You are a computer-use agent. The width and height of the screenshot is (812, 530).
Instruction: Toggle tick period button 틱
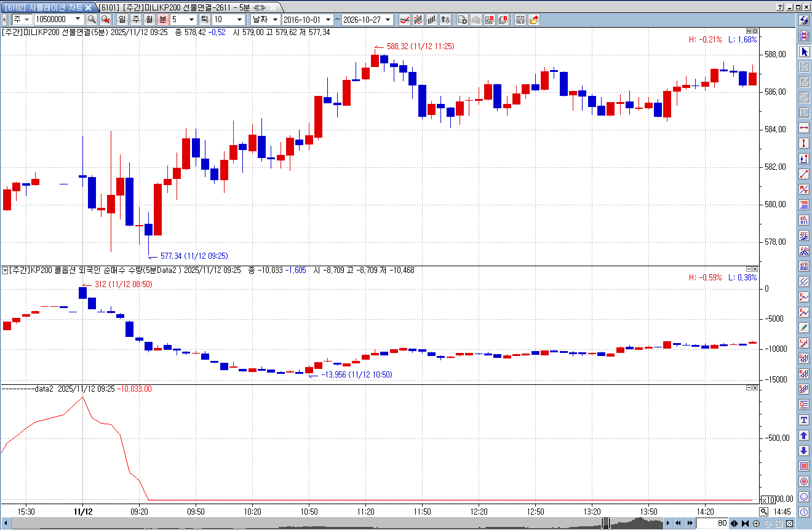click(x=204, y=20)
